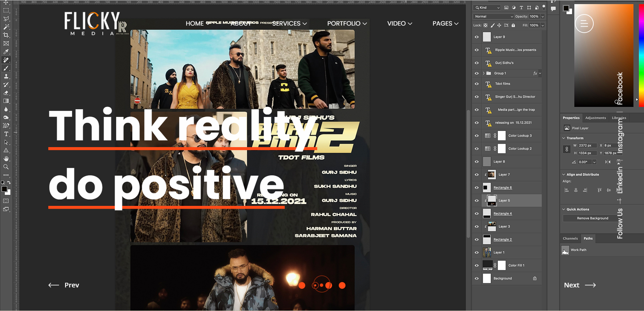Screen dimensions: 644x311
Task: Open the Fill value dropdown arrow
Action: [x=543, y=25]
